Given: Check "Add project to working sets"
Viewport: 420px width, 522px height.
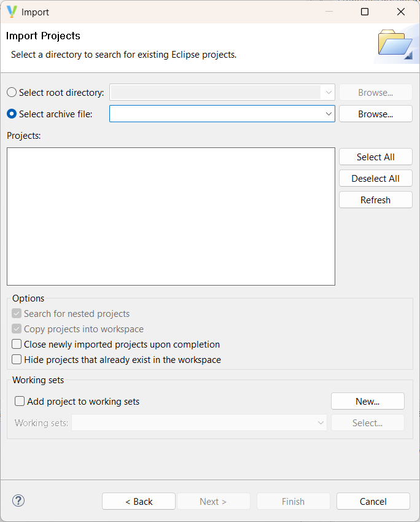Looking at the screenshot, I should coord(19,401).
